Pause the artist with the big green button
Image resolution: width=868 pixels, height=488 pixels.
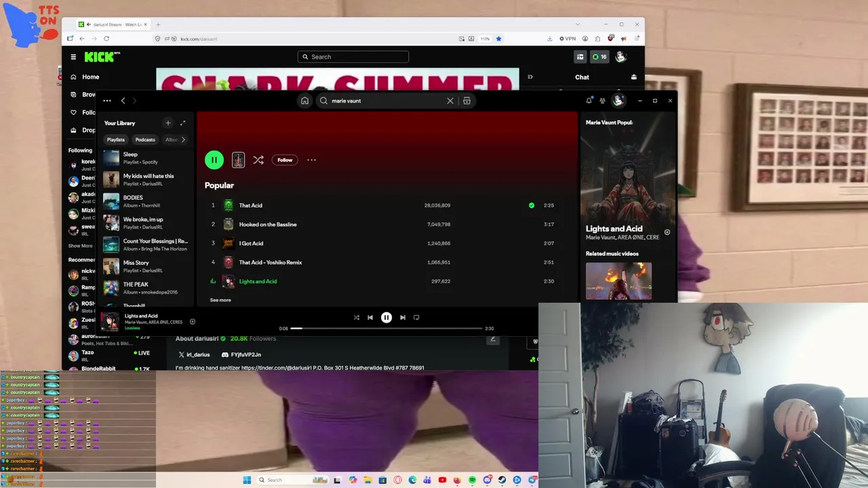[214, 160]
